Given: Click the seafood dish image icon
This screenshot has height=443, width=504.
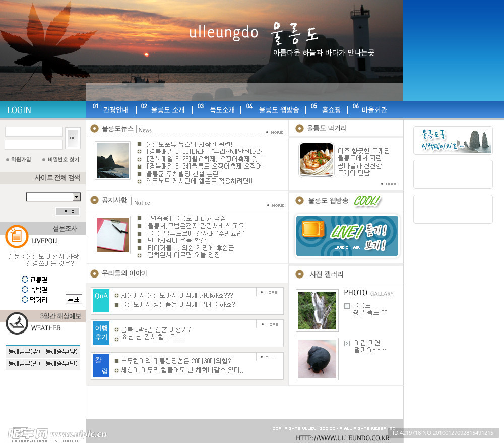Looking at the screenshot, I should (316, 160).
